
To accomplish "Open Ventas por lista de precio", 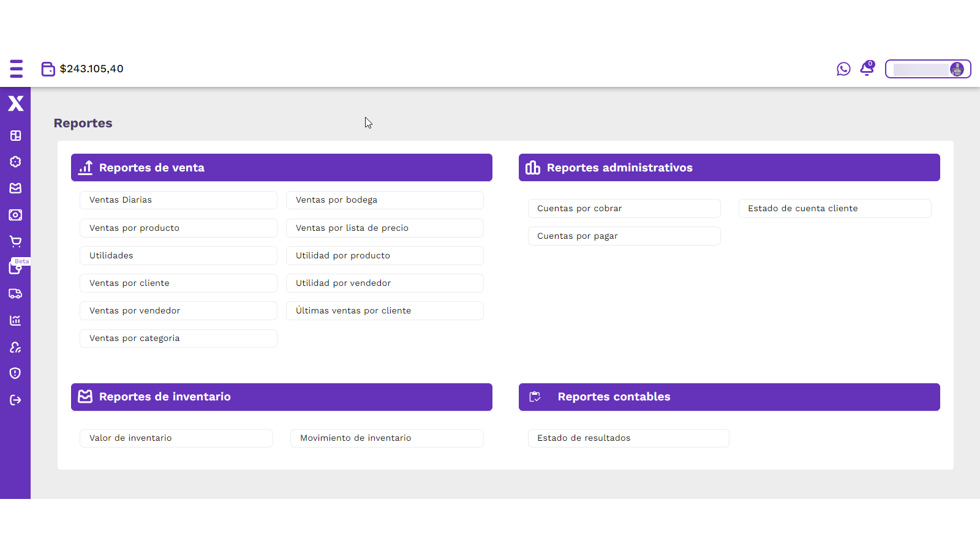I will coord(385,228).
